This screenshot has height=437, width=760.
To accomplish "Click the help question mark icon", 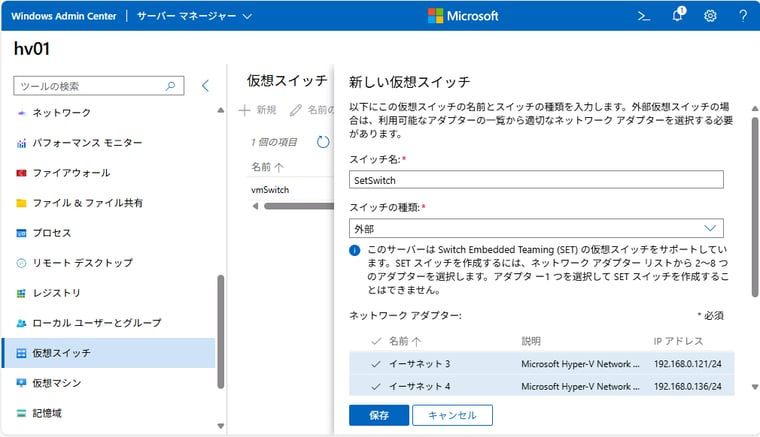I will [742, 16].
